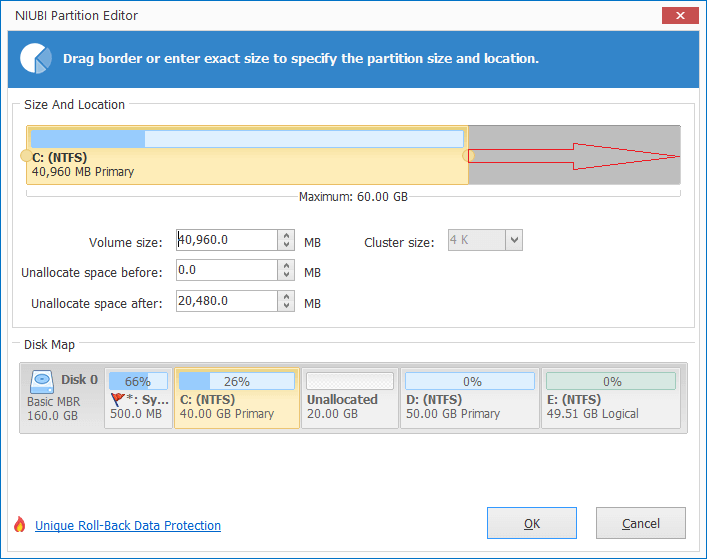
Task: Decrease Unallocate space after value
Action: point(288,306)
